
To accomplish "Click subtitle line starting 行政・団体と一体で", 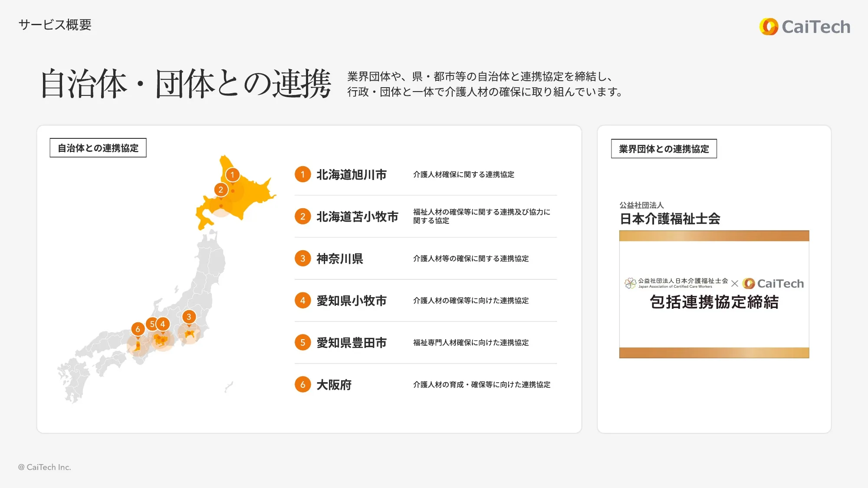I will [486, 92].
